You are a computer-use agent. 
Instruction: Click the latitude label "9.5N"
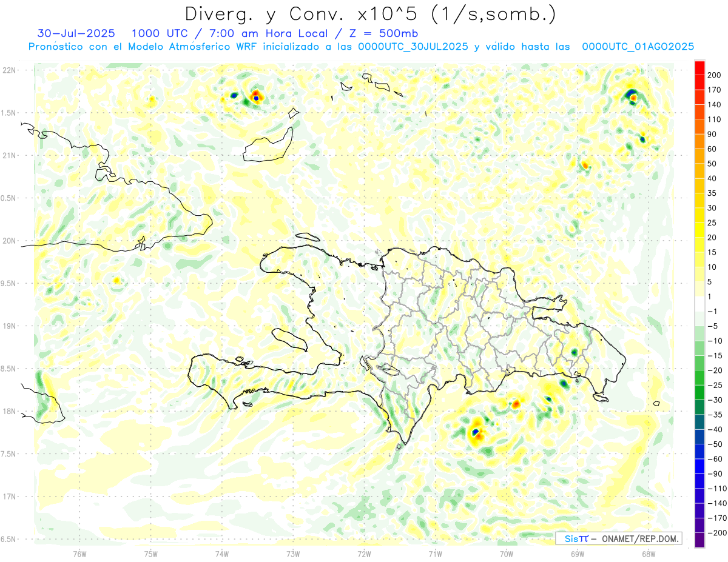coord(9,284)
